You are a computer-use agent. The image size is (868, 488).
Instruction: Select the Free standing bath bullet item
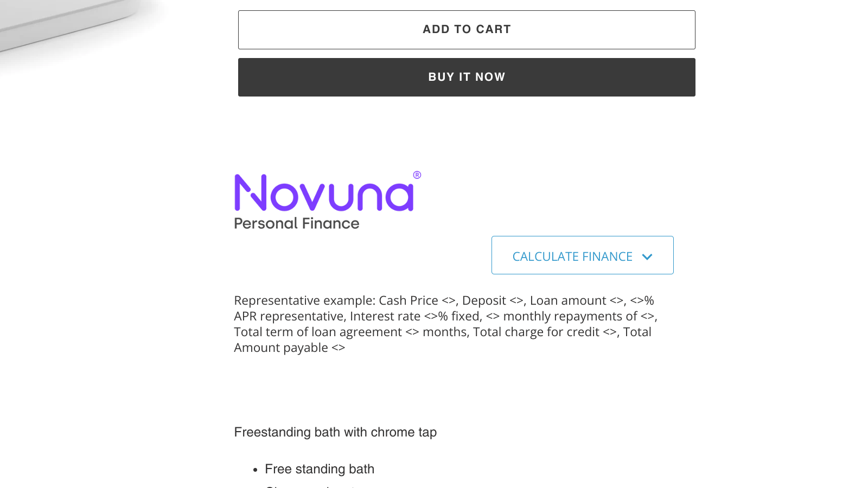tap(320, 468)
